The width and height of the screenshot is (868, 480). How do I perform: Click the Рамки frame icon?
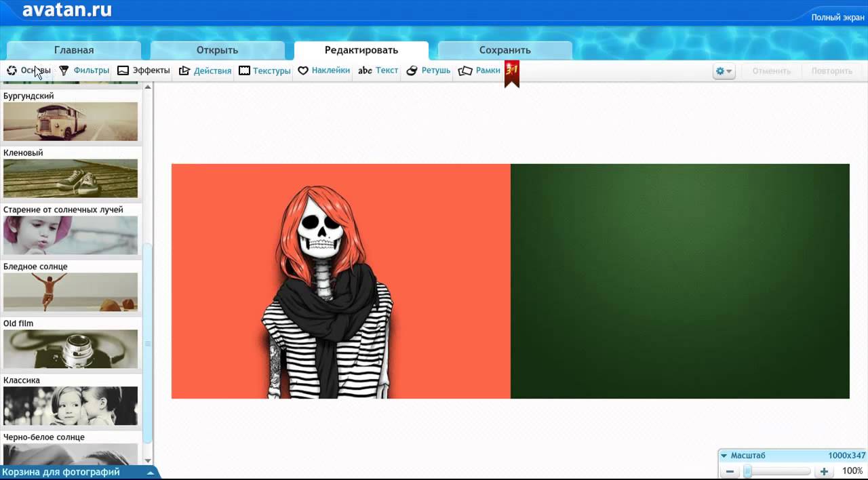pyautogui.click(x=465, y=71)
